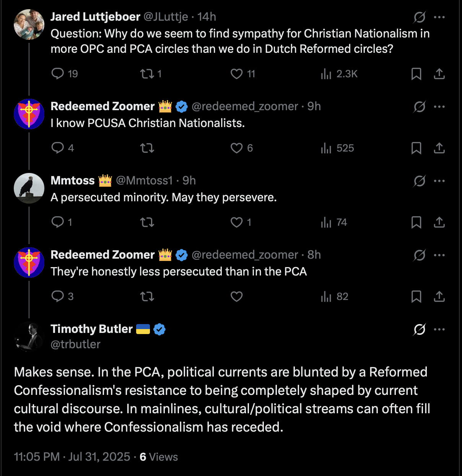462x476 pixels.
Task: Repost Mmtoss's persecuted minority reply
Action: point(147,222)
